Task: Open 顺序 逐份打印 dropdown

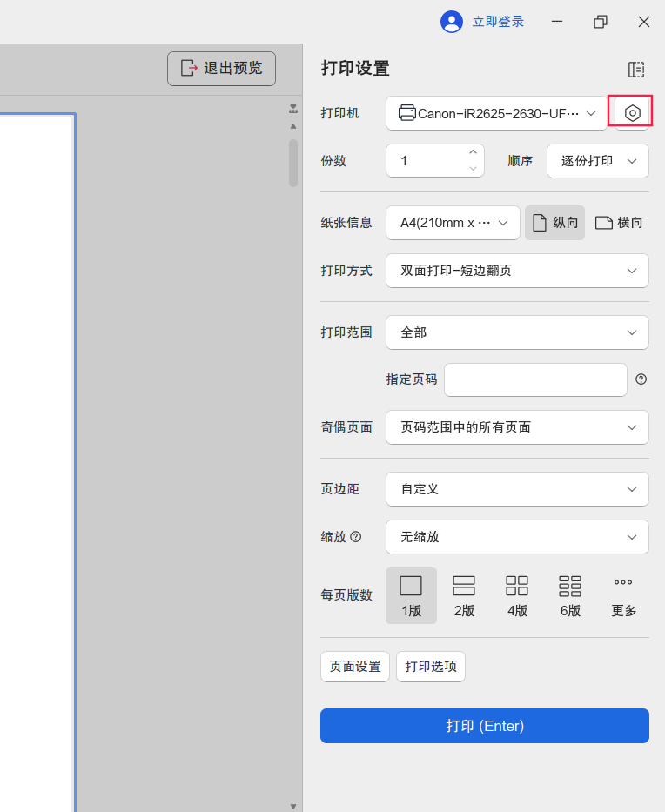Action: [x=598, y=161]
